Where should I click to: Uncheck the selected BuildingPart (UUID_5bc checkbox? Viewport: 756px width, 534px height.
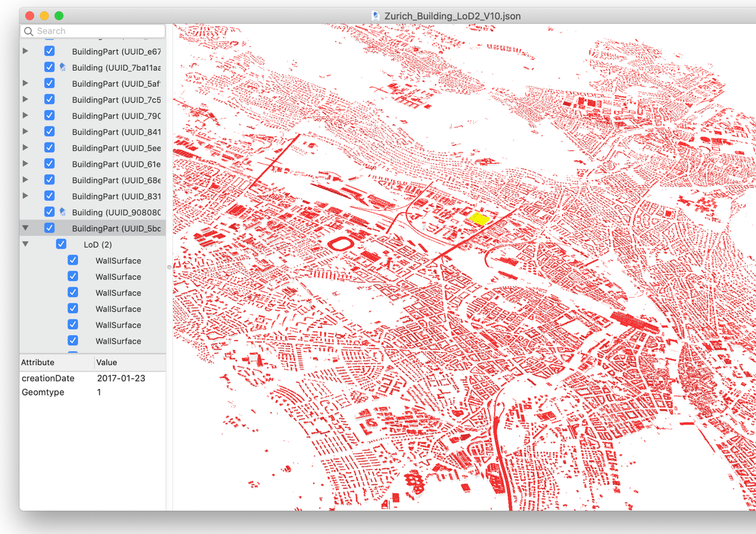(49, 228)
